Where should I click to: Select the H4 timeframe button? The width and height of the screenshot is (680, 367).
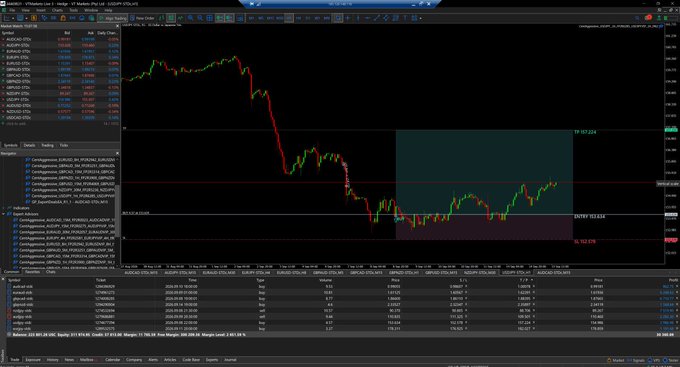298,18
